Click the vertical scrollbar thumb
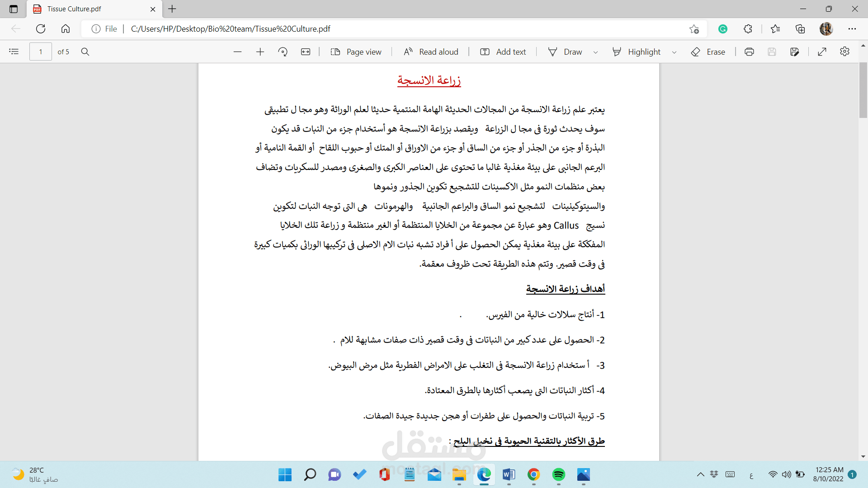Viewport: 868px width, 488px height. pyautogui.click(x=863, y=90)
